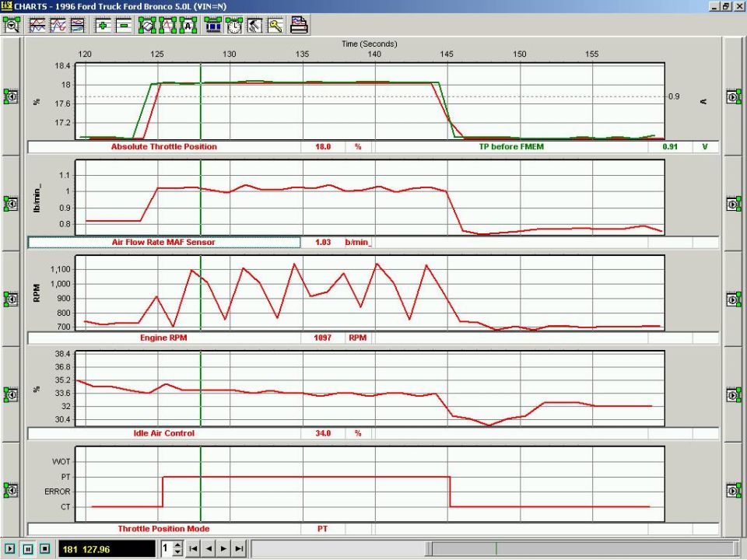
Task: Print charts using the printer icon
Action: (299, 25)
